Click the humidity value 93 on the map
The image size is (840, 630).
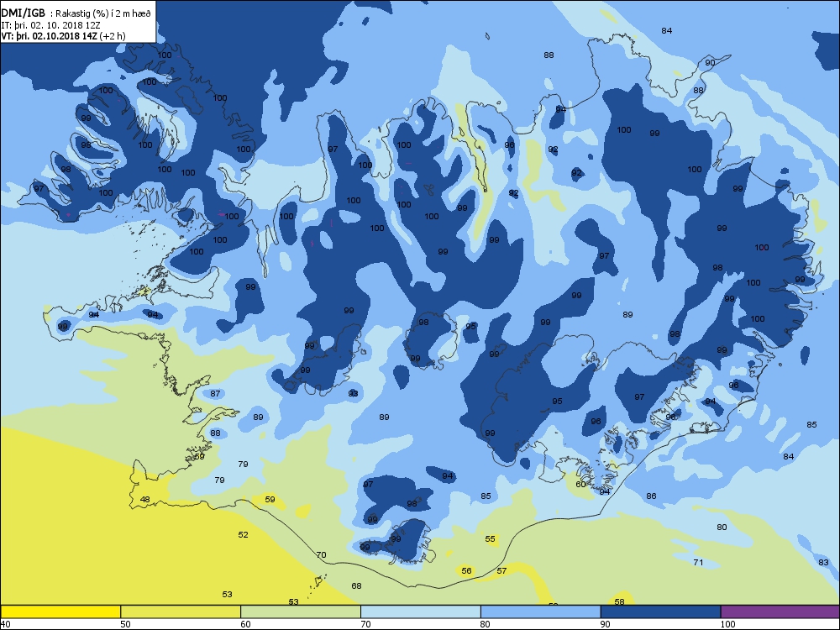(353, 394)
